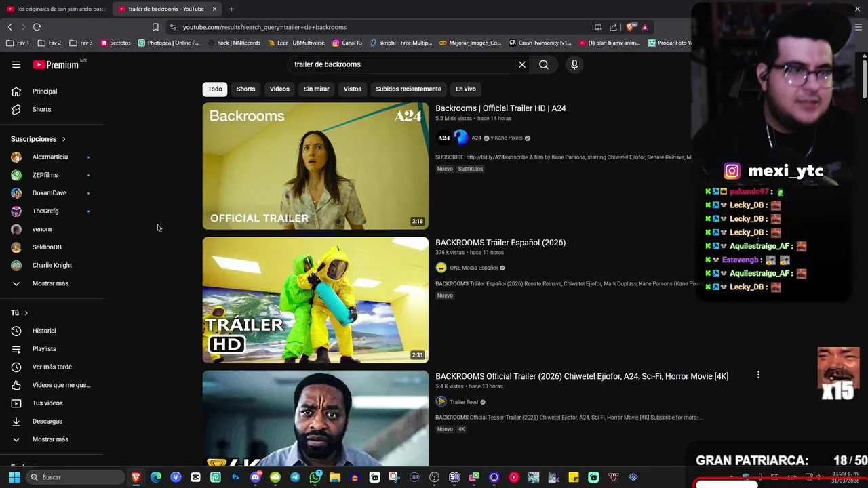Viewport: 868px width, 488px height.
Task: Clear the search query with X
Action: pos(522,64)
